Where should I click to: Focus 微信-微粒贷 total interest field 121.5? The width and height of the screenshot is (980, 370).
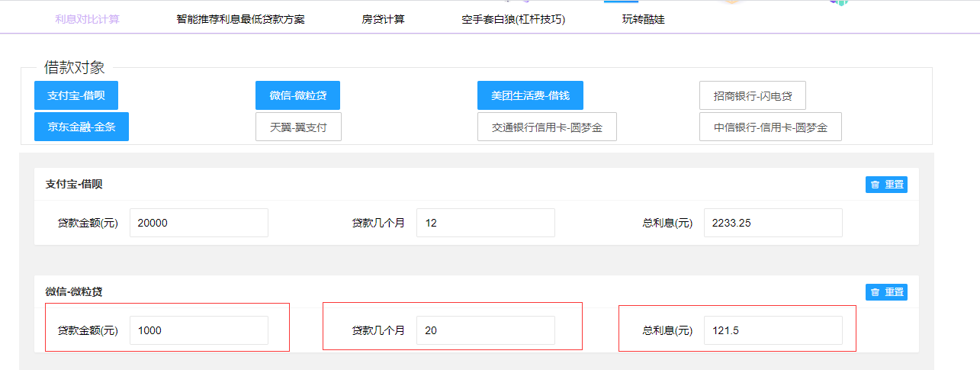[x=773, y=330]
